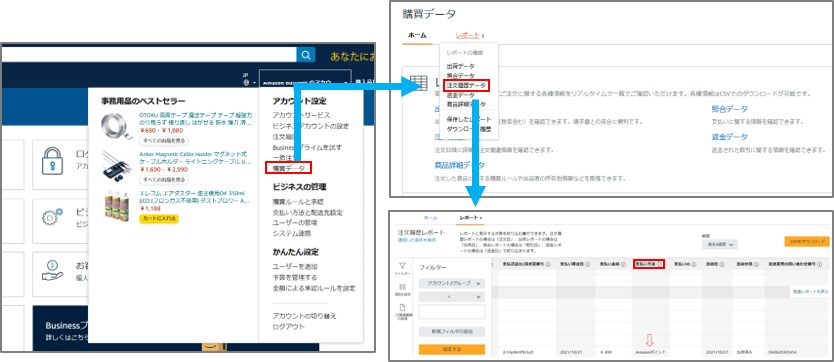
Task: Switch to ホーム tab in order history window
Action: 430,218
